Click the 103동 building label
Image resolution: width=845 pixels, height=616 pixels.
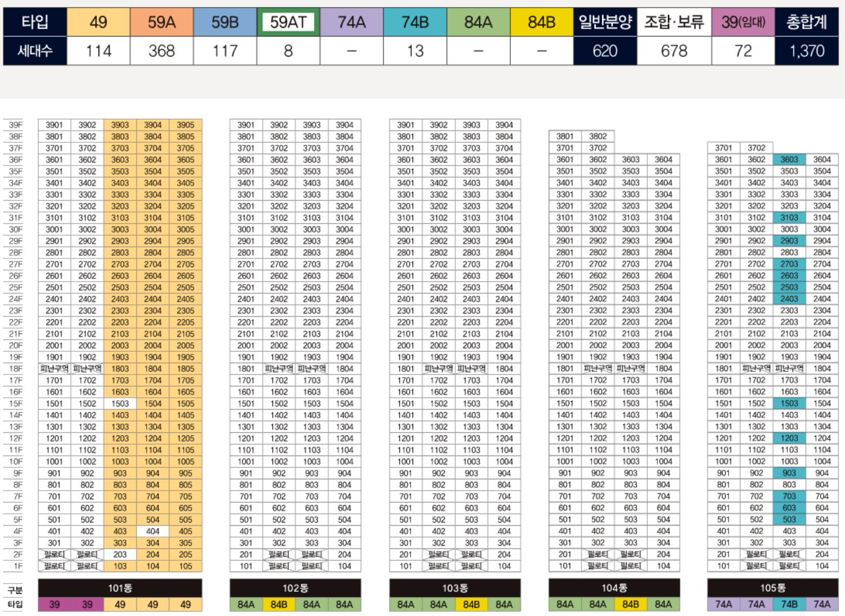pos(455,588)
